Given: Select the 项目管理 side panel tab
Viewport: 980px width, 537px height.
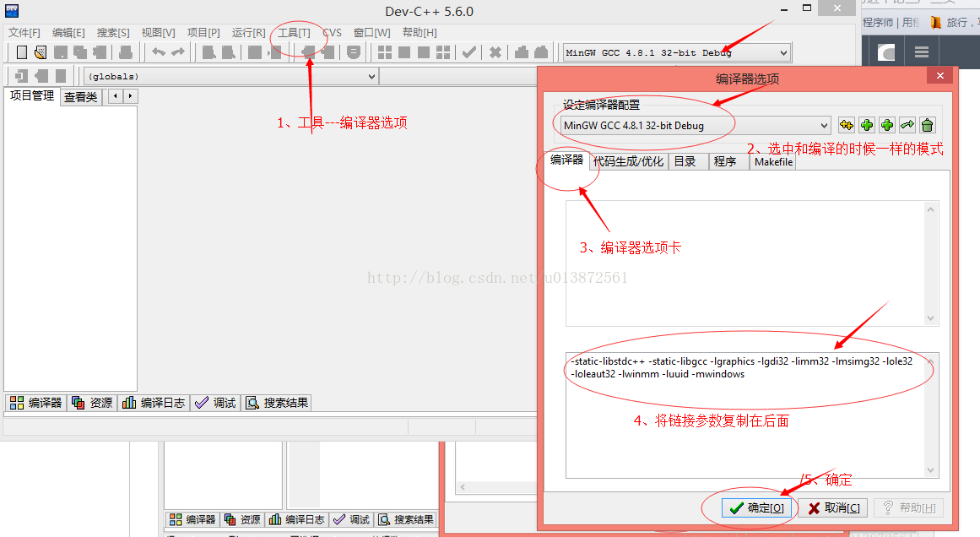Looking at the screenshot, I should click(x=32, y=95).
